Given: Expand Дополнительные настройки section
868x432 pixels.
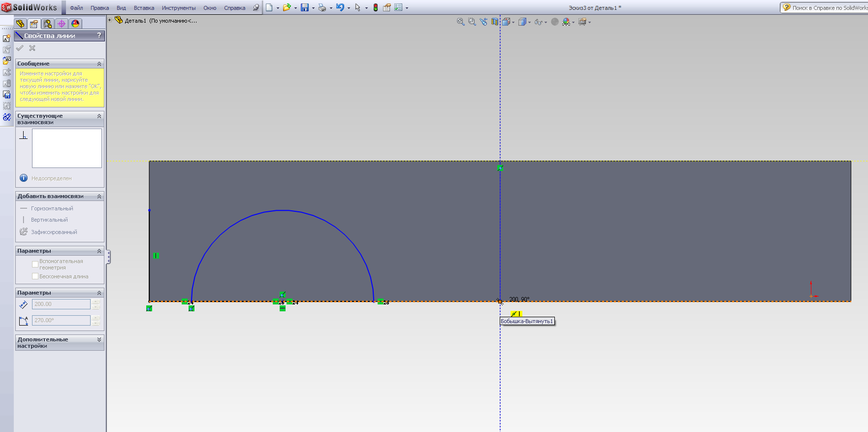Looking at the screenshot, I should (x=99, y=339).
